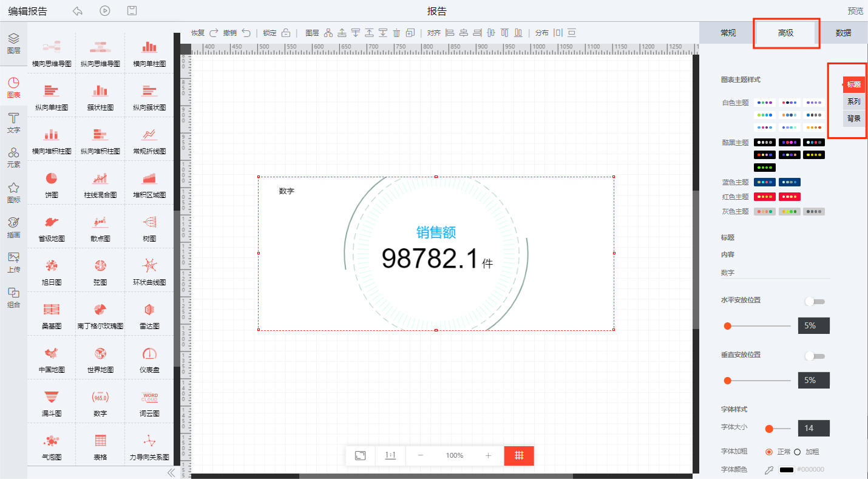Screen dimensions: 868x479
Task: Click the save icon in top bar
Action: (132, 11)
